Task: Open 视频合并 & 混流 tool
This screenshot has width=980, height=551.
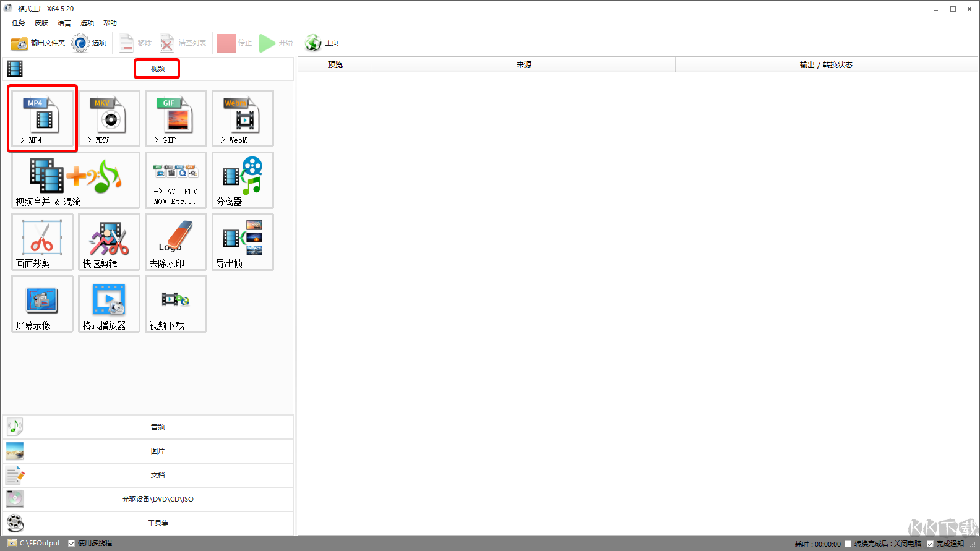Action: tap(76, 180)
